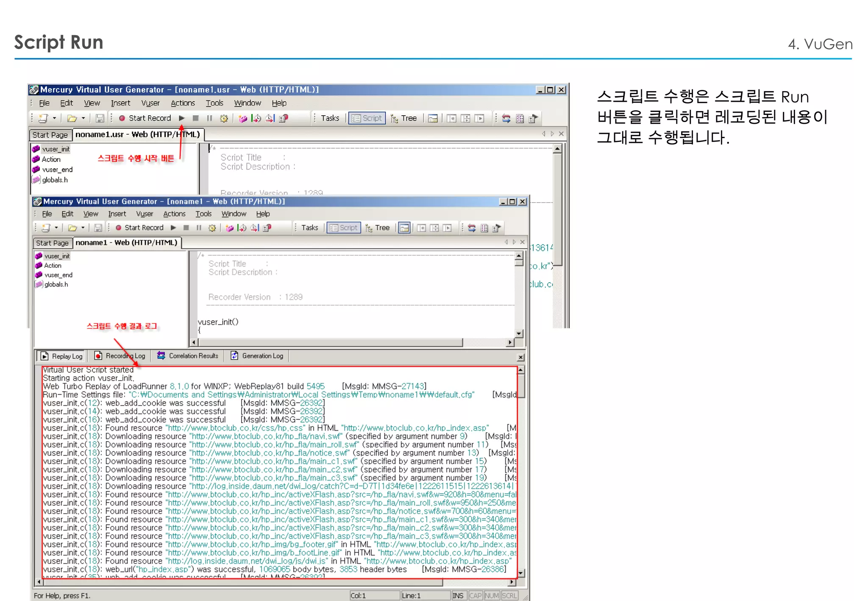Click the Tasks button in front noname1 toolbar
868x601 pixels.
(x=309, y=228)
